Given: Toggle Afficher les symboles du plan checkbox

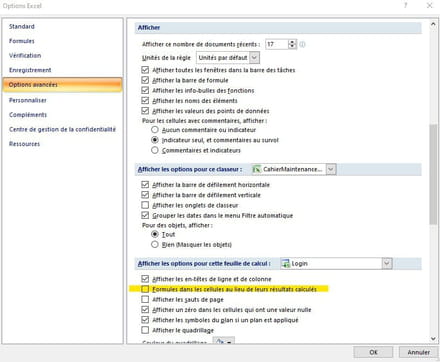Looking at the screenshot, I should click(145, 320).
